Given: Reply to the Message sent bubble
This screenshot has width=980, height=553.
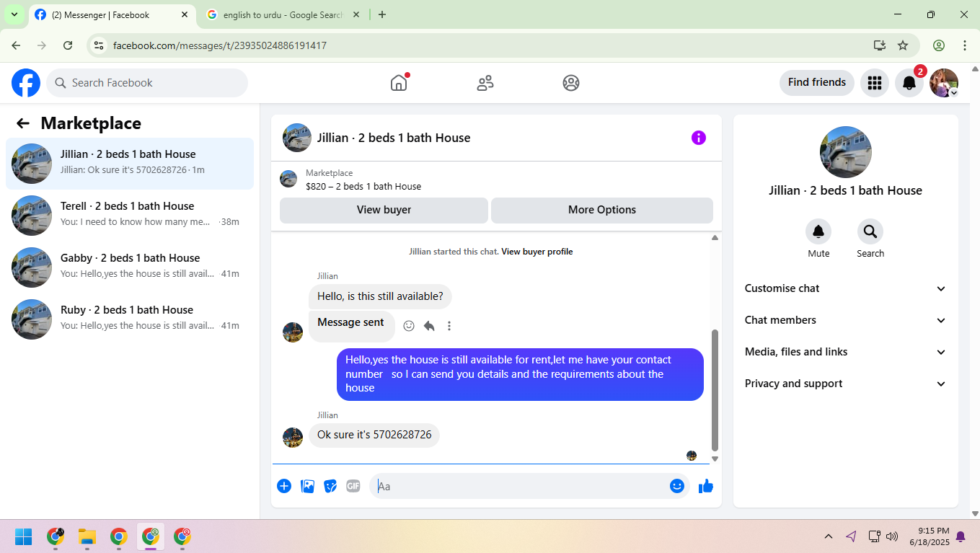Looking at the screenshot, I should [x=429, y=326].
